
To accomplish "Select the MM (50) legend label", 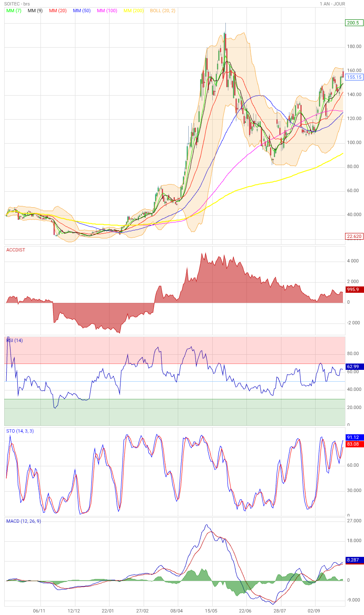I will (82, 11).
